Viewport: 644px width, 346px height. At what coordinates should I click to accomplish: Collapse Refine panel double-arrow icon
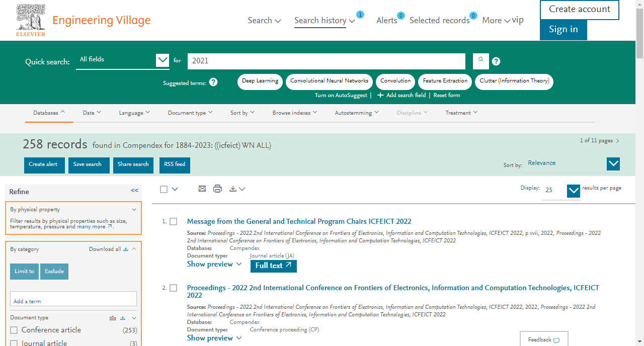point(134,191)
